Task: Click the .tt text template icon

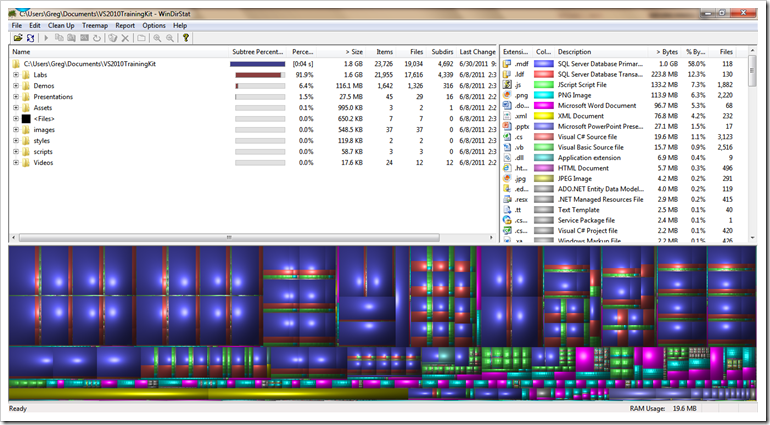Action: pos(507,210)
